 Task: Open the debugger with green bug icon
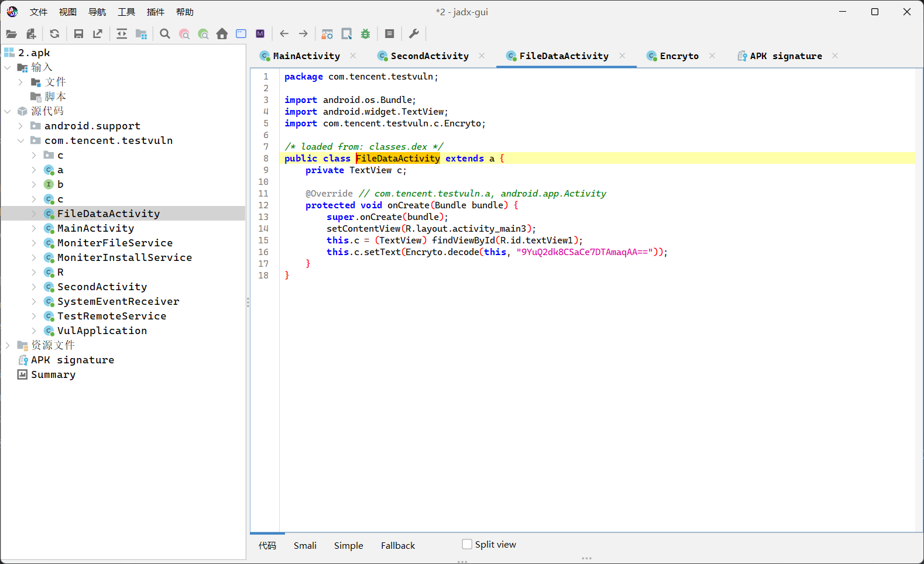[x=366, y=34]
